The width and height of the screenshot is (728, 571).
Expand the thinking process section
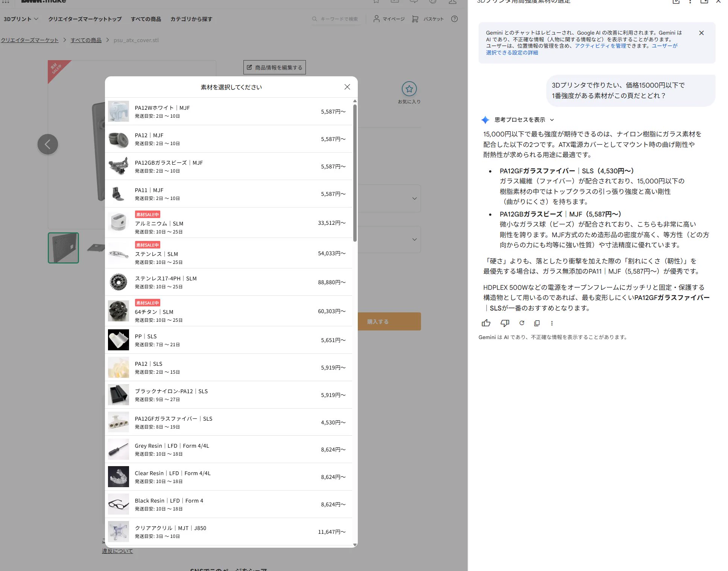click(524, 120)
